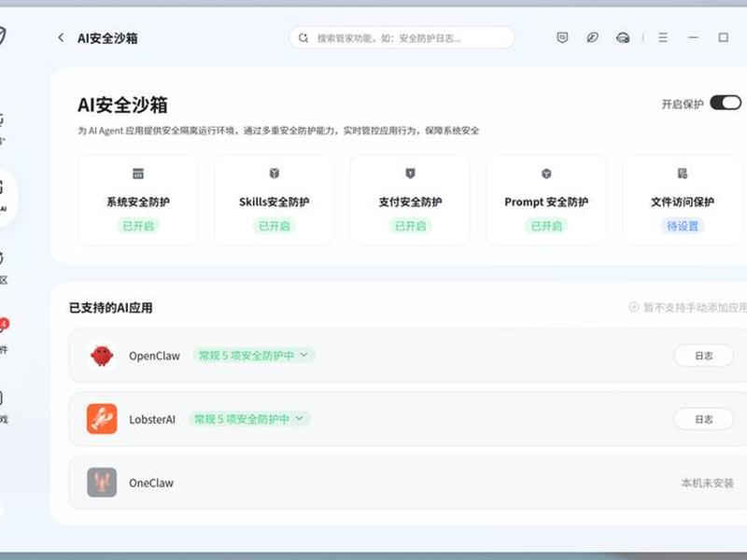
Task: Maximize the window
Action: [723, 37]
